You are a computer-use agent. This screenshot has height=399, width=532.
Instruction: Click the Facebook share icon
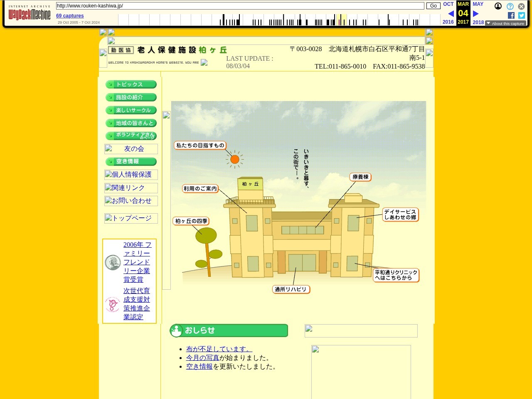tap(511, 15)
